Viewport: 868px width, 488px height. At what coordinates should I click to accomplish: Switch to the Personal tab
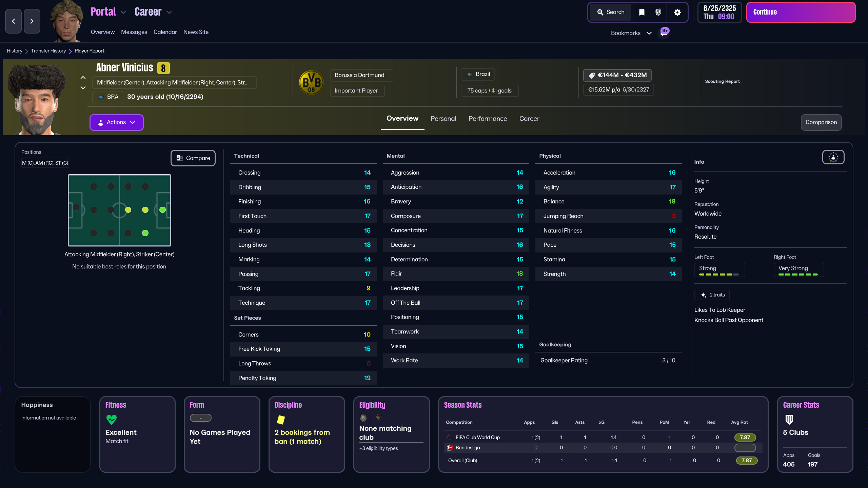[x=443, y=119]
